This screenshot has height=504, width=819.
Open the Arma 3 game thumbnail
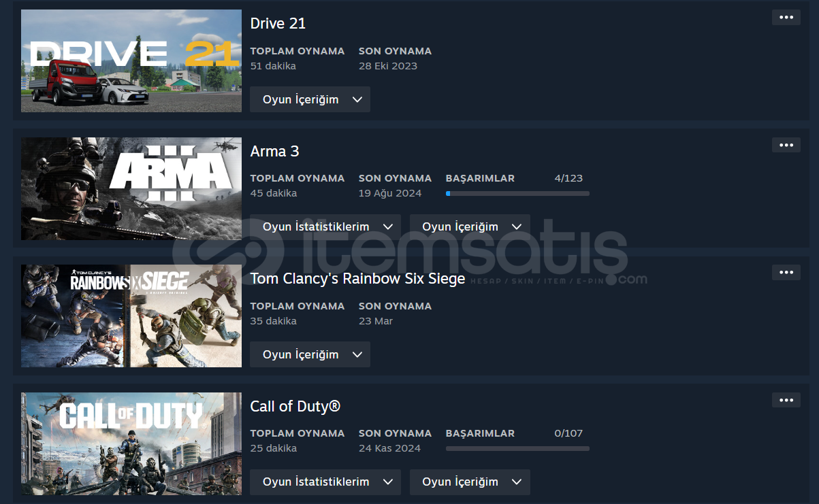pyautogui.click(x=131, y=188)
